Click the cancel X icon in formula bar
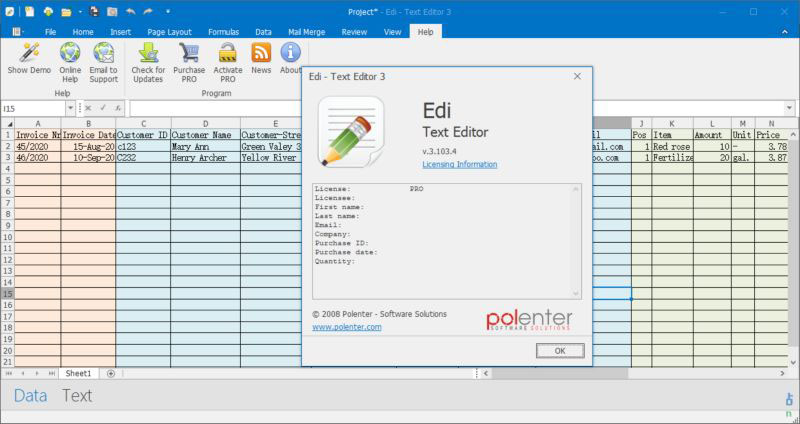Image resolution: width=800 pixels, height=424 pixels. coord(88,108)
